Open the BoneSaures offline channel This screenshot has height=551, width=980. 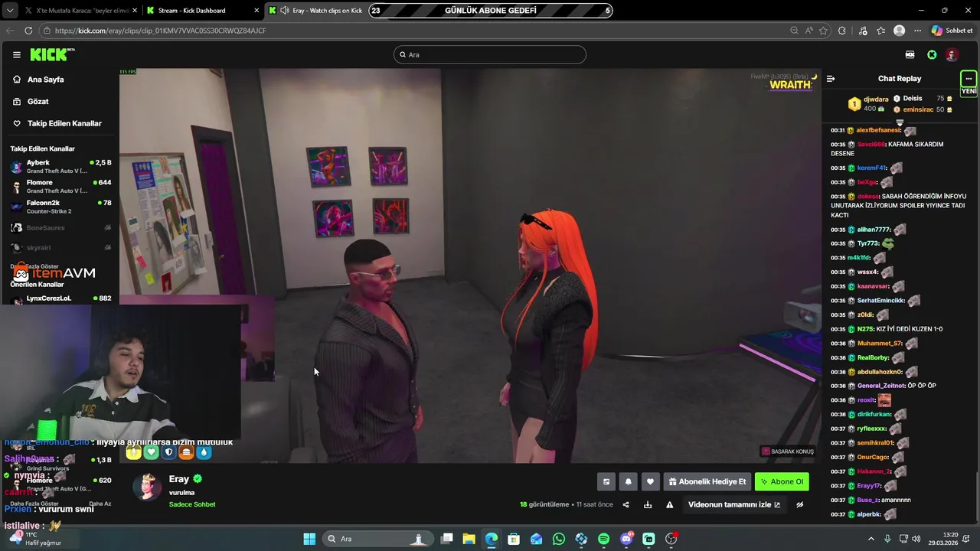pyautogui.click(x=60, y=227)
